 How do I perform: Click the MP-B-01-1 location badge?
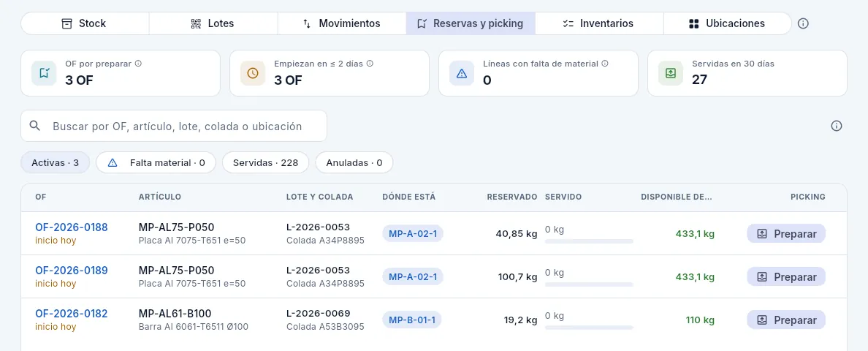[x=412, y=320]
